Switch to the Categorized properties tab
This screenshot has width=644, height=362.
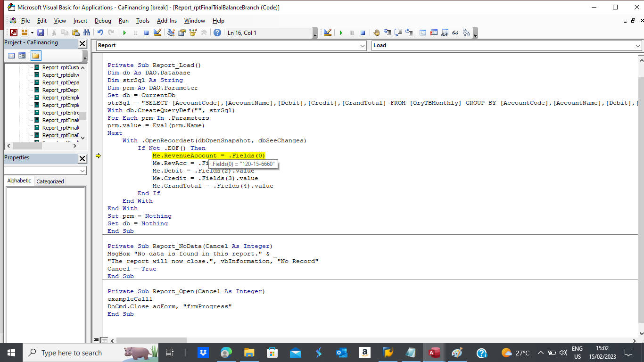pyautogui.click(x=50, y=181)
